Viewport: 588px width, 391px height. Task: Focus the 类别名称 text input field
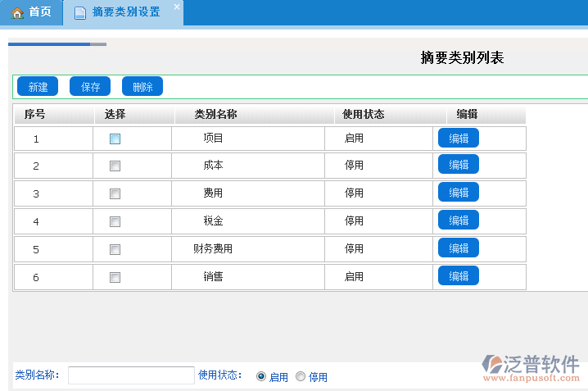click(131, 375)
